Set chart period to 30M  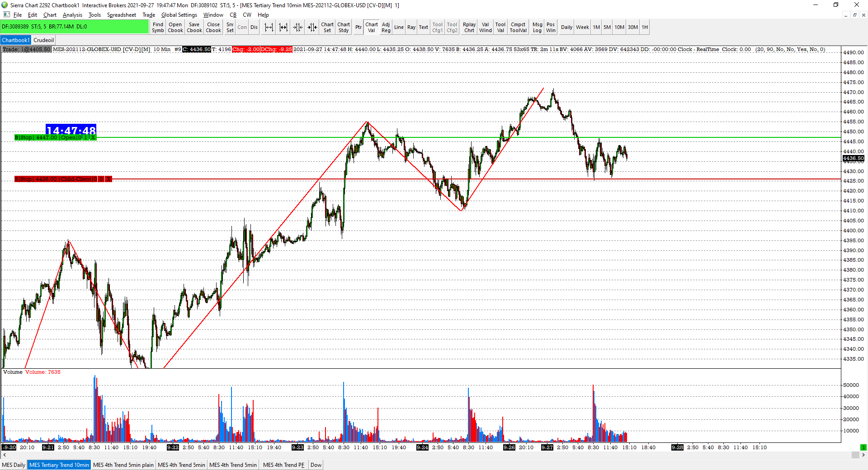pos(633,27)
